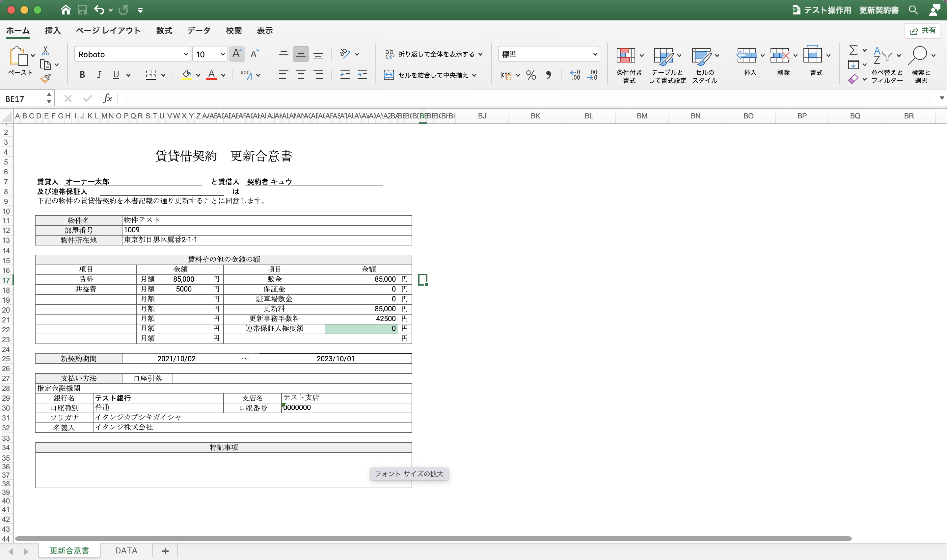Click the Home icon in title bar
This screenshot has width=947, height=560.
pos(66,10)
